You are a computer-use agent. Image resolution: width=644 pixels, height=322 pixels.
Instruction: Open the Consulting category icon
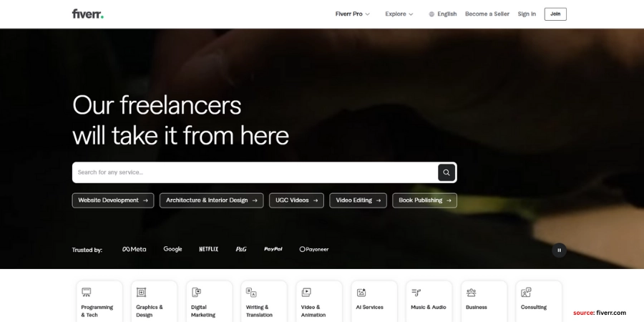point(526,293)
